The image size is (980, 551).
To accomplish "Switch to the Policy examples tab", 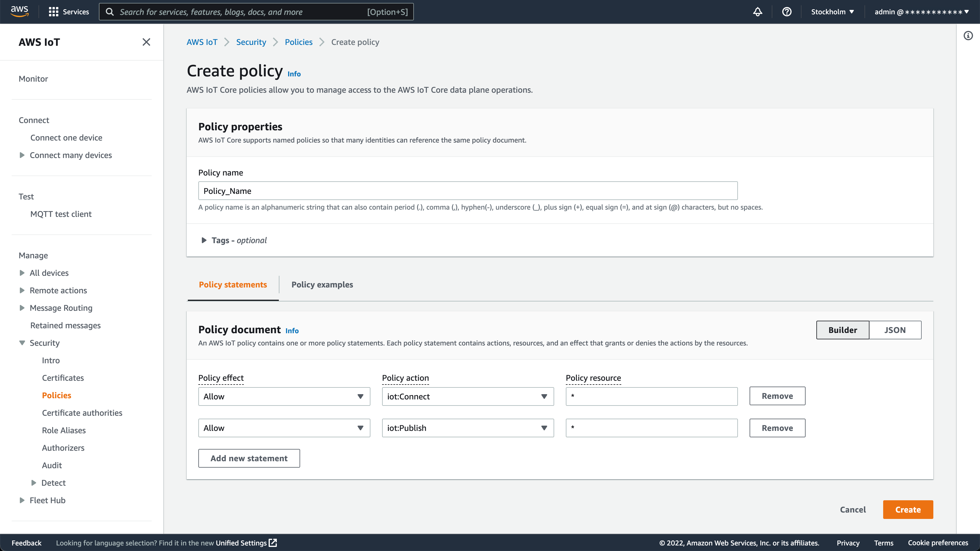I will tap(322, 285).
